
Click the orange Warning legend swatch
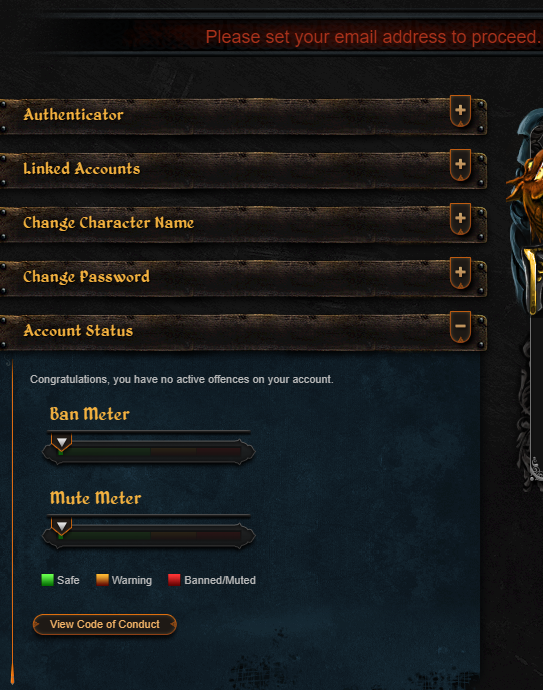(x=102, y=580)
